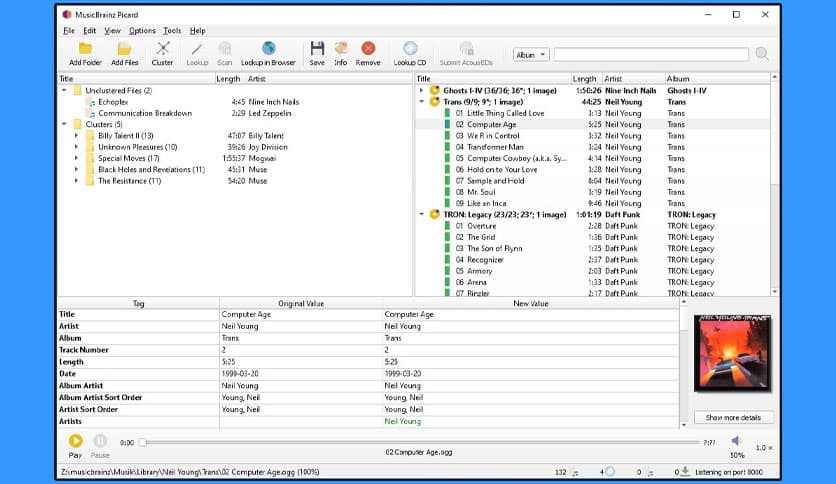Expand the Unknown Pleasures cluster
The height and width of the screenshot is (484, 836).
coord(76,147)
